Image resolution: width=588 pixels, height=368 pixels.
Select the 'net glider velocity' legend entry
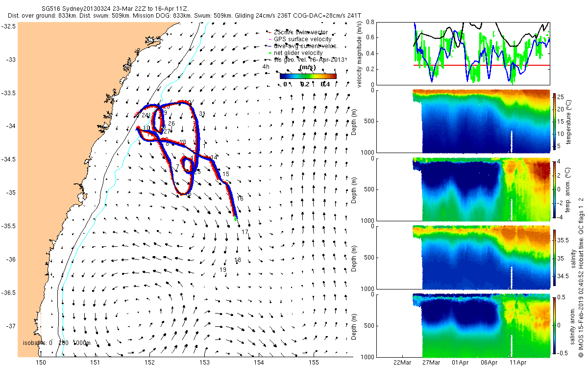pyautogui.click(x=297, y=53)
